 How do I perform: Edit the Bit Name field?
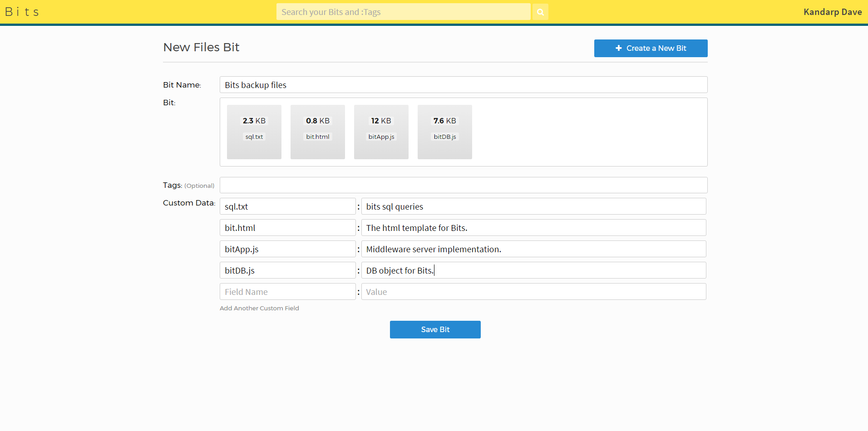click(x=464, y=85)
